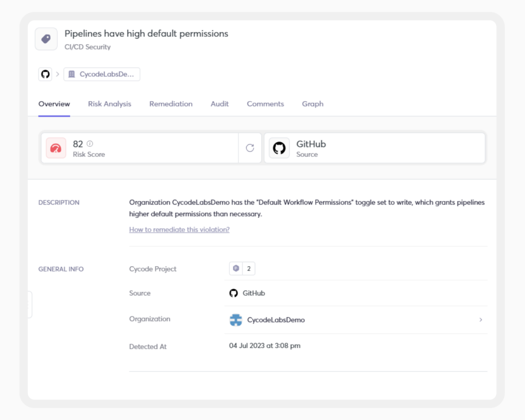This screenshot has width=525, height=420.
Task: Switch to the Remediation tab
Action: 171,104
